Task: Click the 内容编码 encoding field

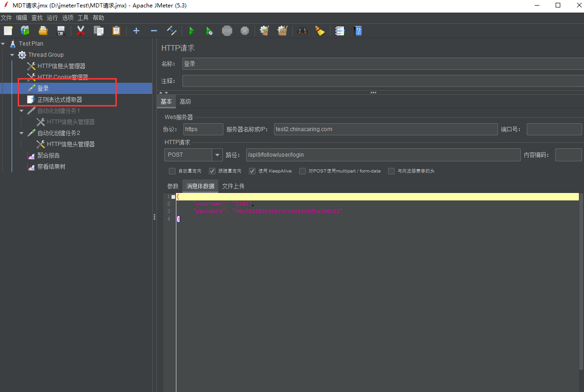Action: tap(568, 155)
